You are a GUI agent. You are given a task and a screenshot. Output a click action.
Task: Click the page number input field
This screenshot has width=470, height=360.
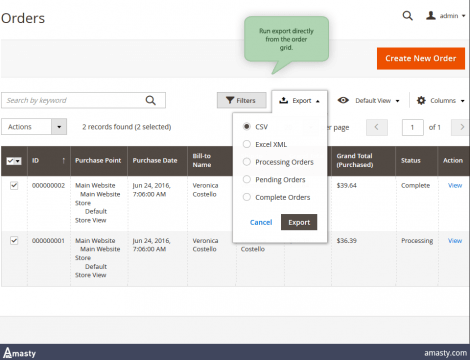click(413, 127)
